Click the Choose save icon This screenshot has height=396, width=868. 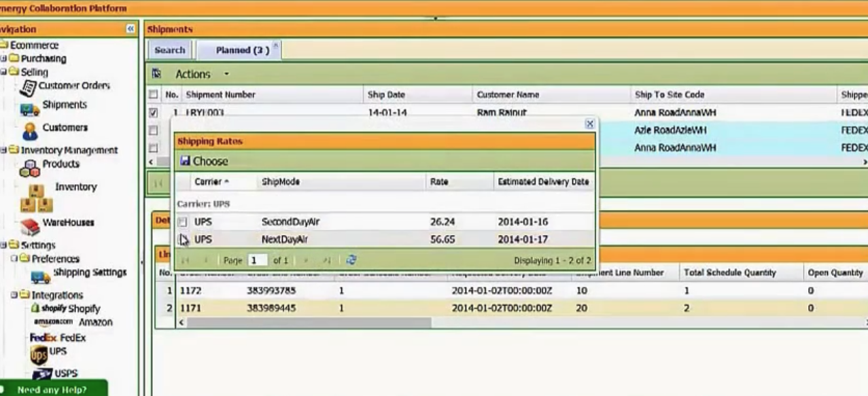185,161
